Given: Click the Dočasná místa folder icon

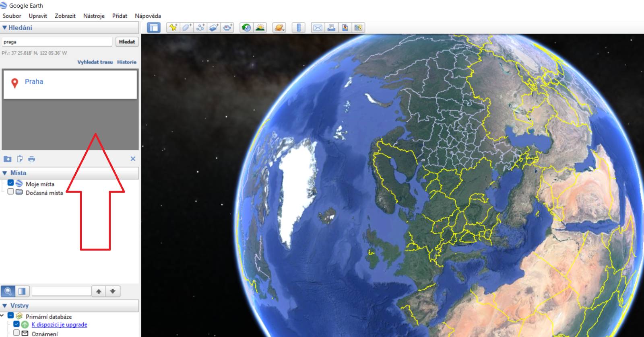Looking at the screenshot, I should coord(19,192).
